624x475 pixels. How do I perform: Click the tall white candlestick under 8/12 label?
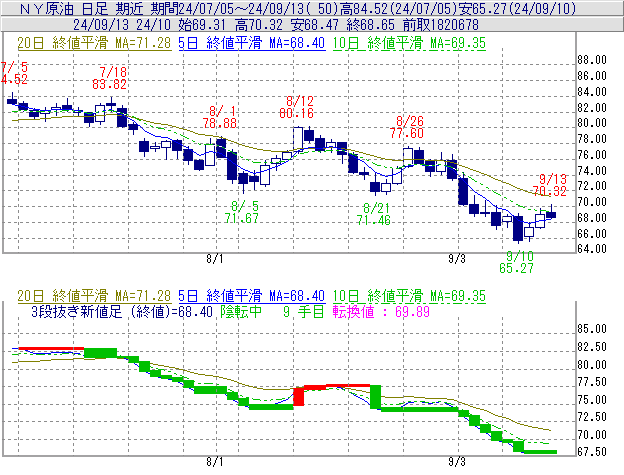(298, 138)
